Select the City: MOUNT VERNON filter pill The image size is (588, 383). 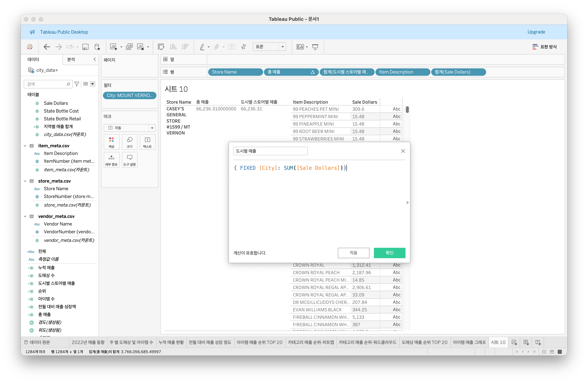point(130,95)
